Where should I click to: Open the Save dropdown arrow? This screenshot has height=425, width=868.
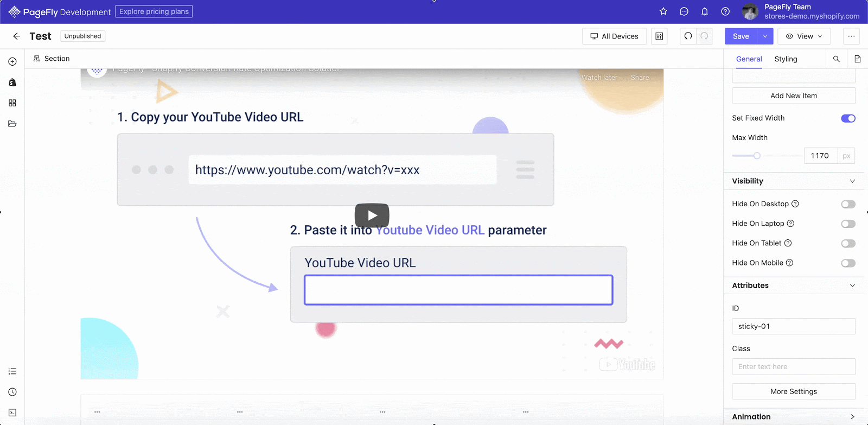click(765, 36)
